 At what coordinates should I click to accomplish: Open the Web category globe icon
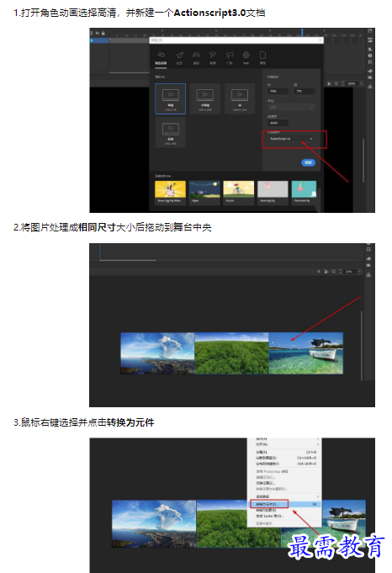[x=246, y=56]
